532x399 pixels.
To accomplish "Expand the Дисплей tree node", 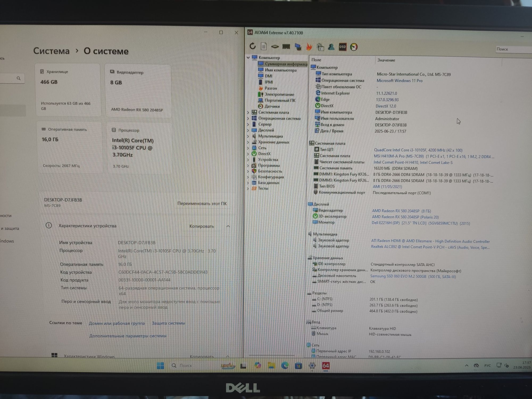I will coord(248,130).
